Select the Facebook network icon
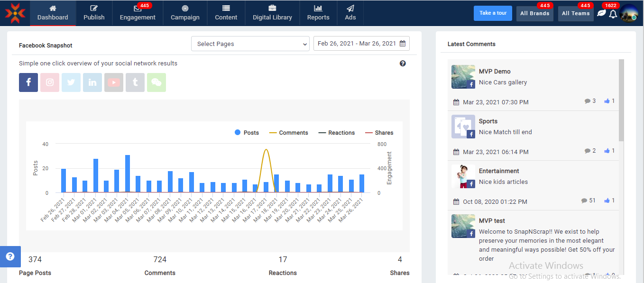644x283 pixels. (28, 82)
